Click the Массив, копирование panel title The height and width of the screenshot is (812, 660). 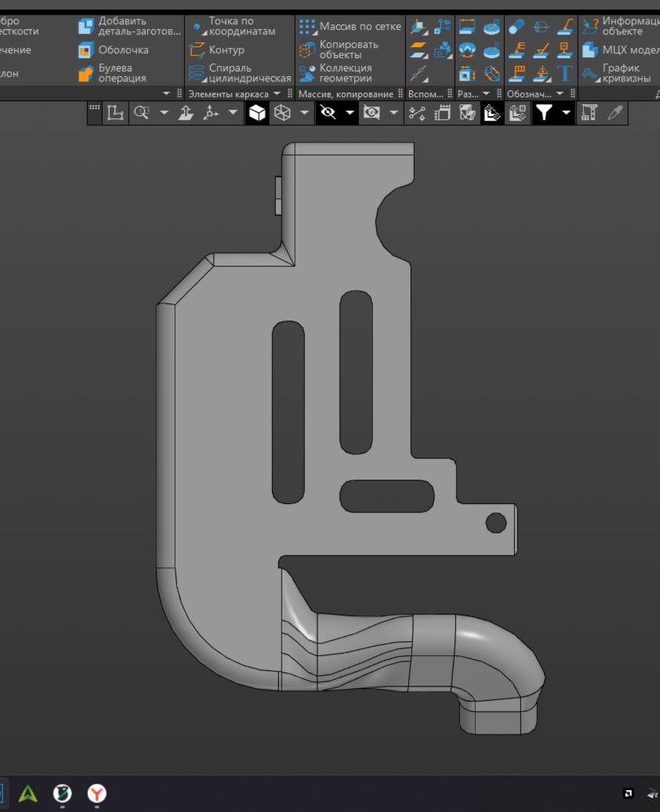[346, 94]
